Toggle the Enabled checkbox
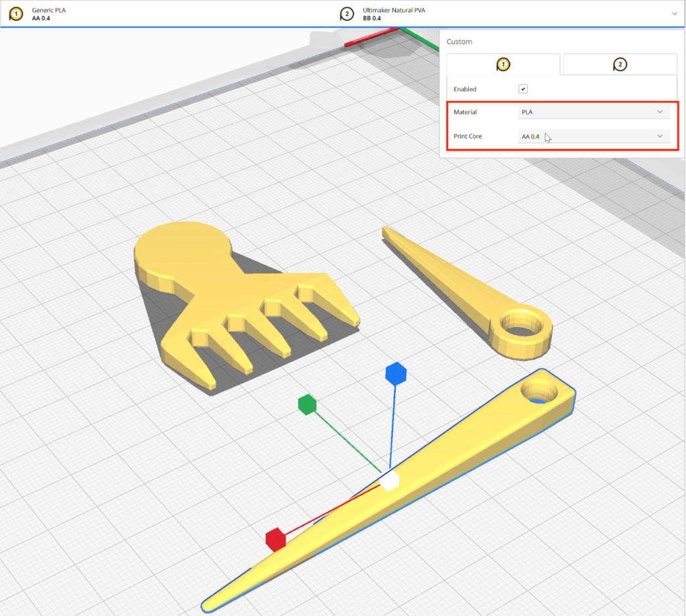Image resolution: width=686 pixels, height=616 pixels. point(523,89)
